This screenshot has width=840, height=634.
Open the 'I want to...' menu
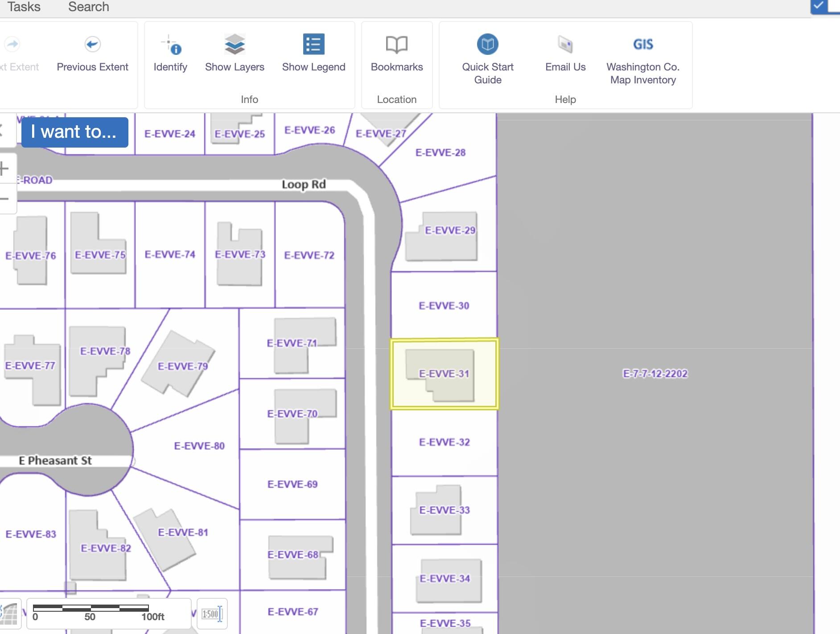[74, 132]
